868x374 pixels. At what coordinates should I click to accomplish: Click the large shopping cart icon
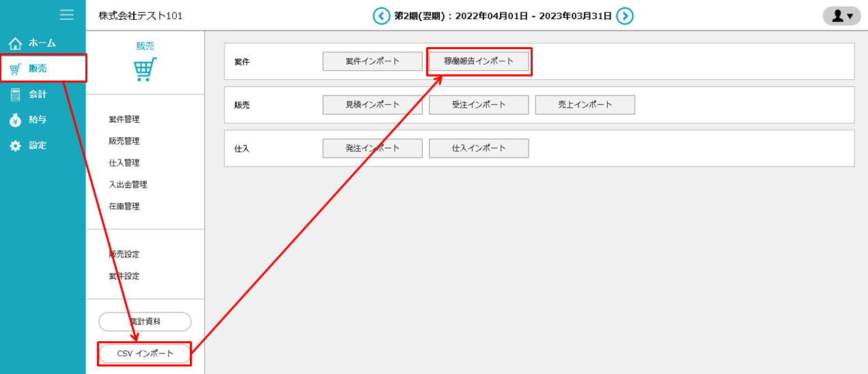pos(145,69)
